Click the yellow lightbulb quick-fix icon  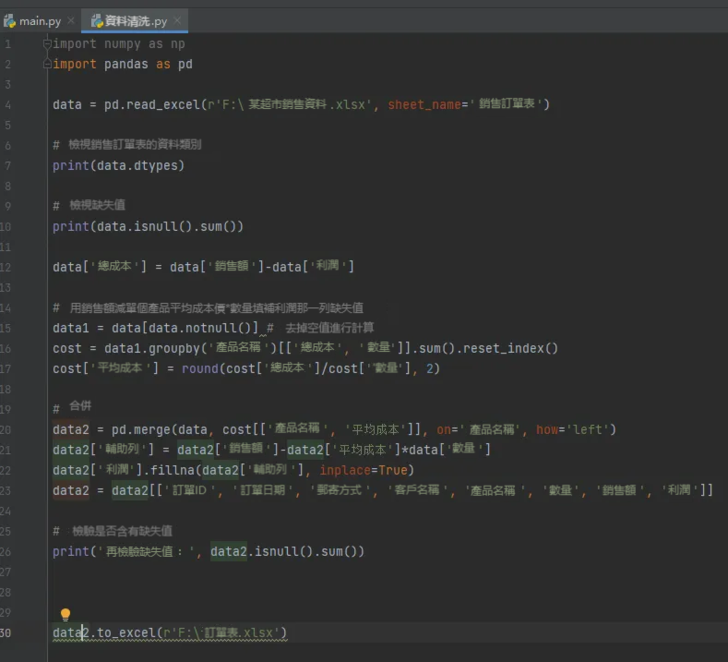pos(66,615)
